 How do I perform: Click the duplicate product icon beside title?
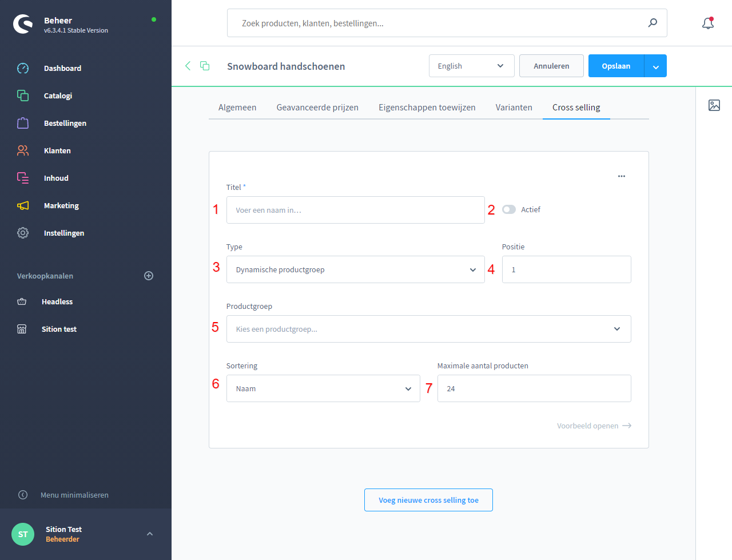205,66
